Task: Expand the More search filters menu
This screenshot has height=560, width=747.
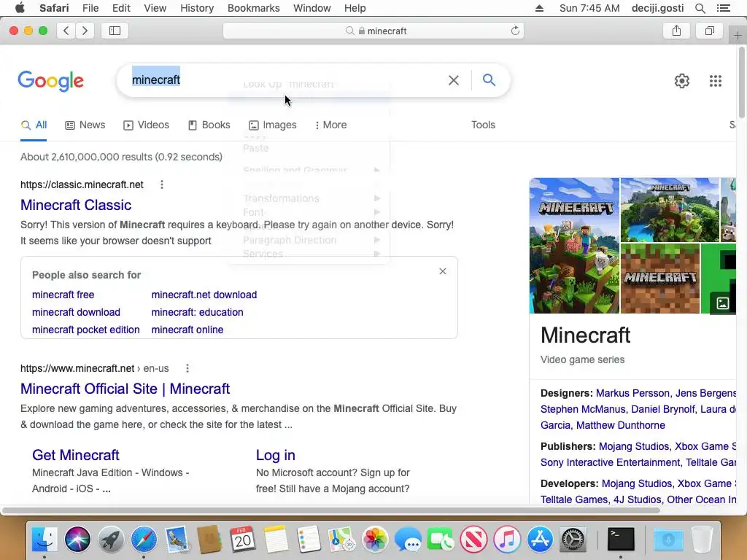Action: (330, 125)
